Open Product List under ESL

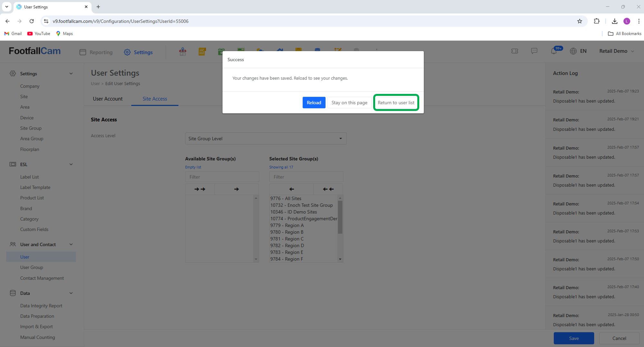point(32,198)
